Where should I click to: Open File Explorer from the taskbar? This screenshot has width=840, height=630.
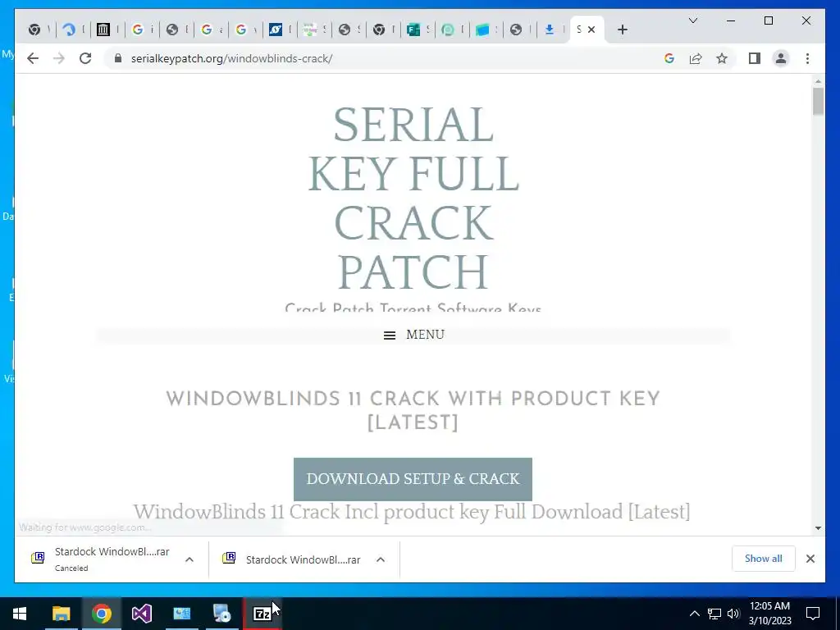61,614
